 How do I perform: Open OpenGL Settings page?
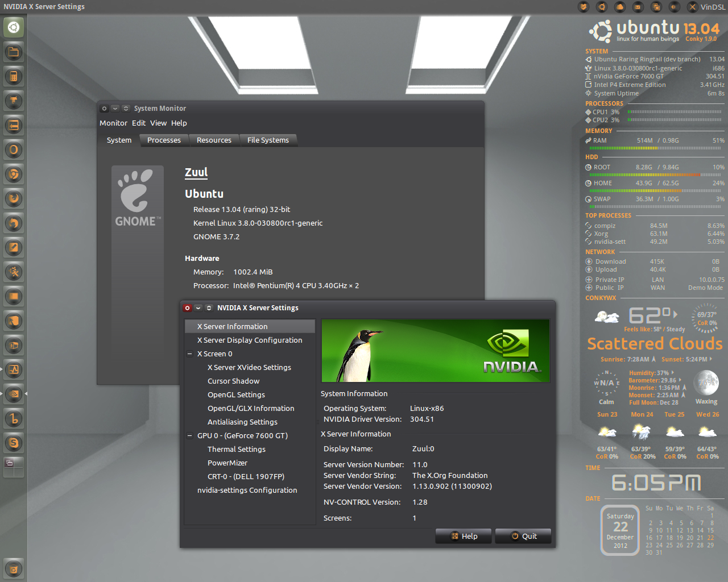point(236,394)
